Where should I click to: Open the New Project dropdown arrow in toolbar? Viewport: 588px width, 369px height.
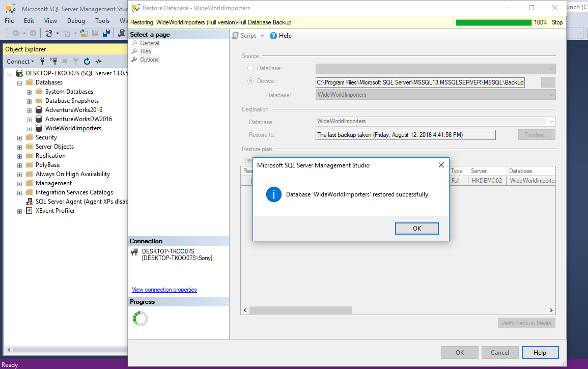click(x=58, y=34)
